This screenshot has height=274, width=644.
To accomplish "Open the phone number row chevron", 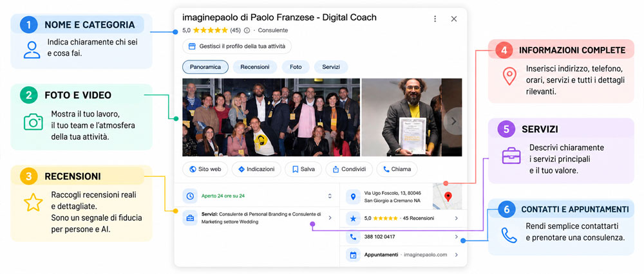I will click(x=456, y=237).
